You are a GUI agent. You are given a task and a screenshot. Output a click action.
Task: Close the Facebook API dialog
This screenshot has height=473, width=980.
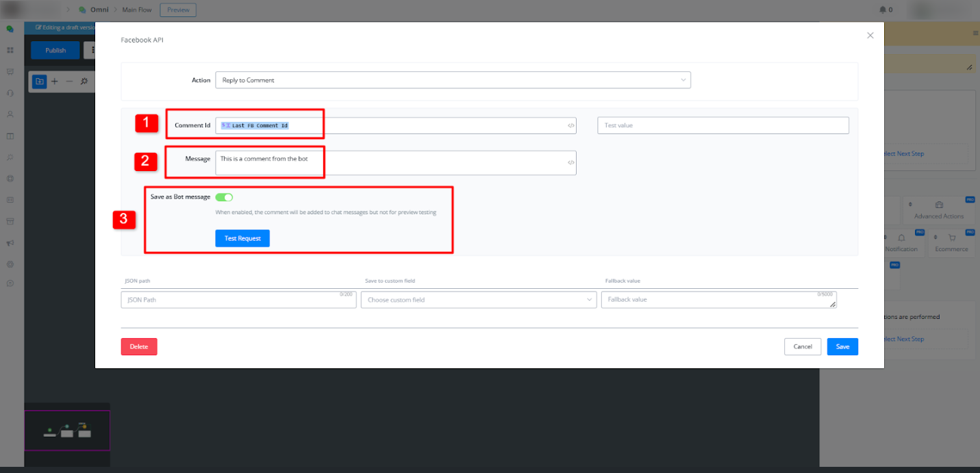point(870,36)
